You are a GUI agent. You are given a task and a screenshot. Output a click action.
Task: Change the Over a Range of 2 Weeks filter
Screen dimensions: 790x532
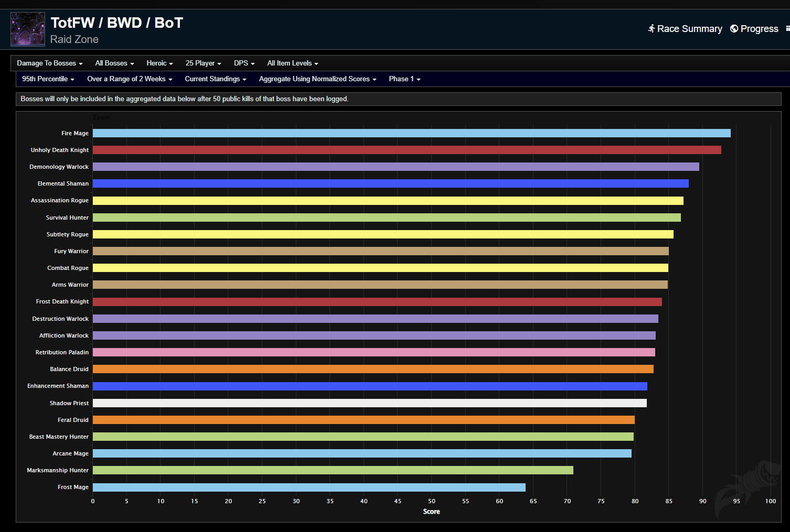point(130,79)
